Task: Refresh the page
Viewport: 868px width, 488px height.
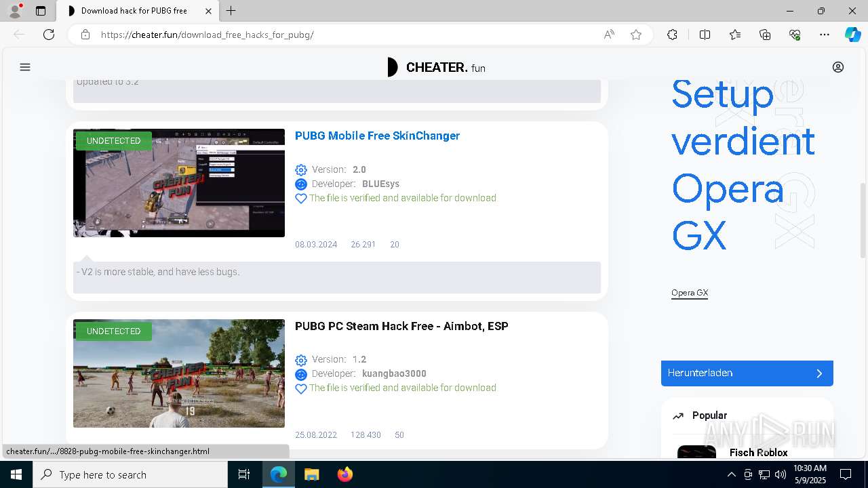Action: pos(49,35)
